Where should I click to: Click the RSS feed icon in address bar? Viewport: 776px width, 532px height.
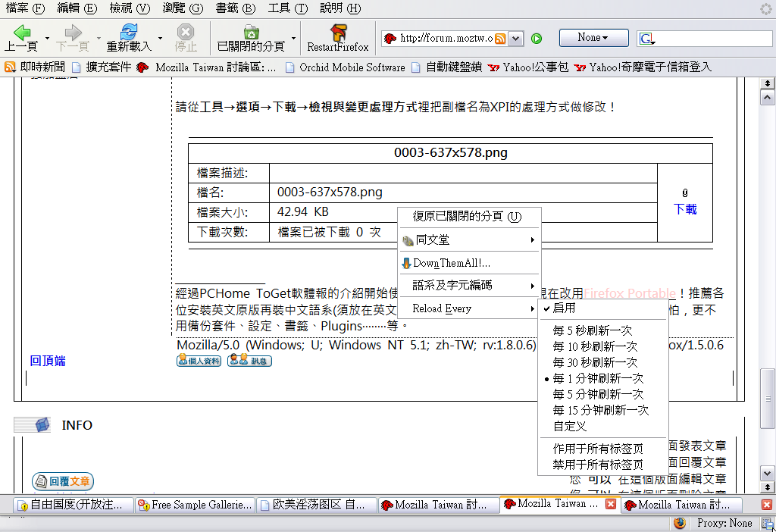point(501,39)
